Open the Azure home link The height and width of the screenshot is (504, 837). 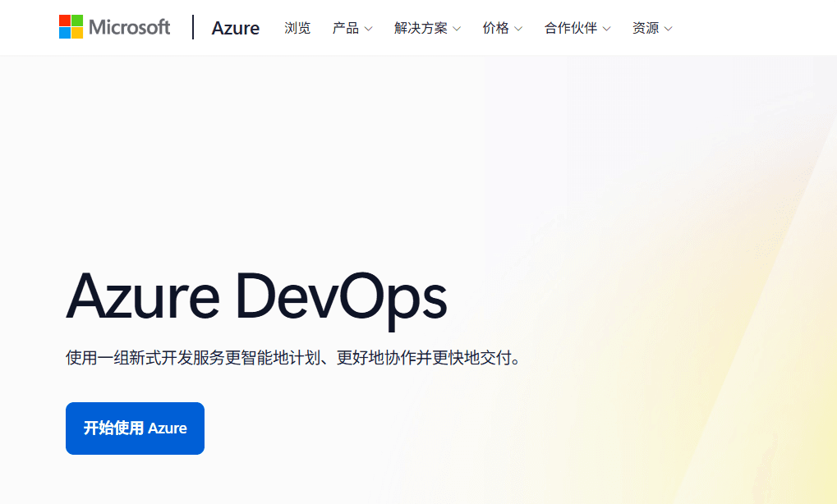click(x=236, y=28)
